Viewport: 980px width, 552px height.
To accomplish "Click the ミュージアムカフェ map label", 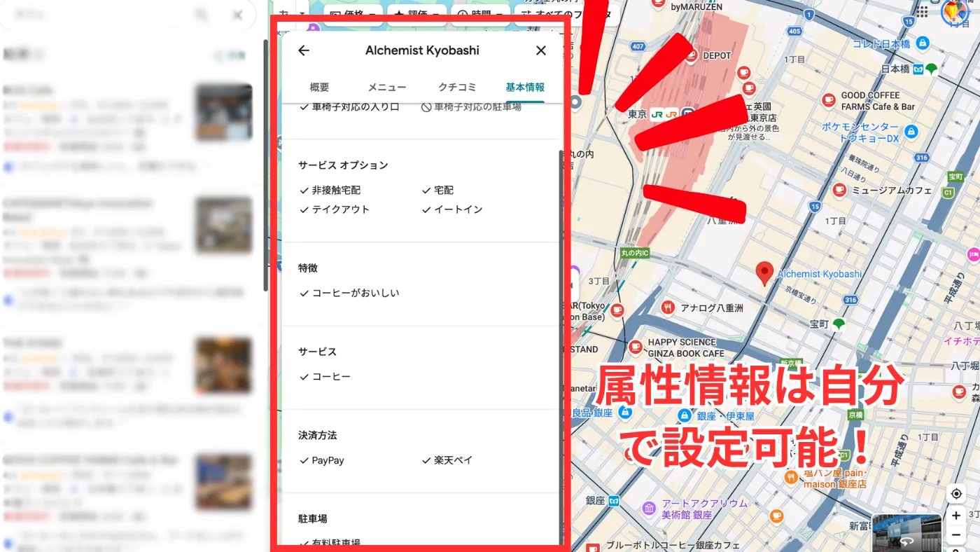I will tap(892, 191).
